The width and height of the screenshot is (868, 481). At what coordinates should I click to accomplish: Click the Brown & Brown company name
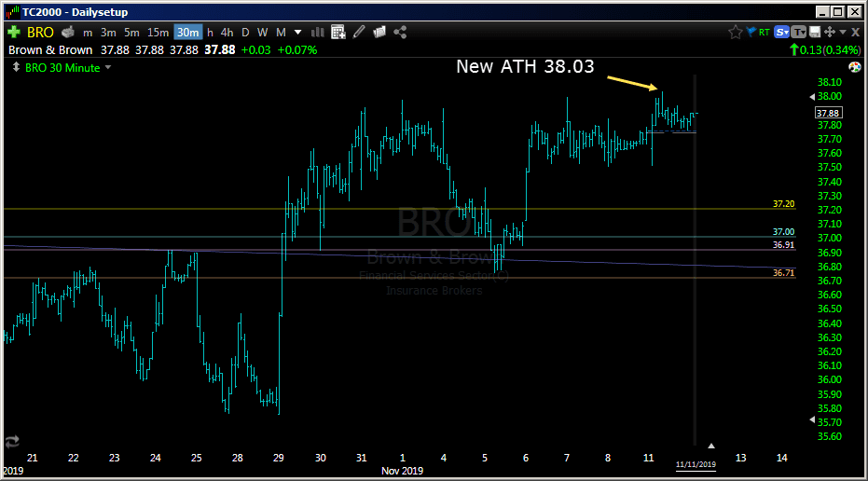50,49
